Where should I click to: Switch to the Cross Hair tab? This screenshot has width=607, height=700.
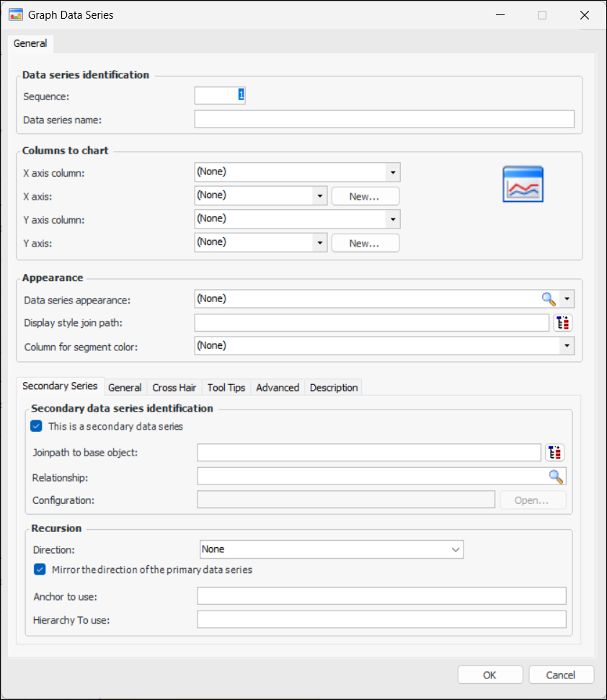174,388
